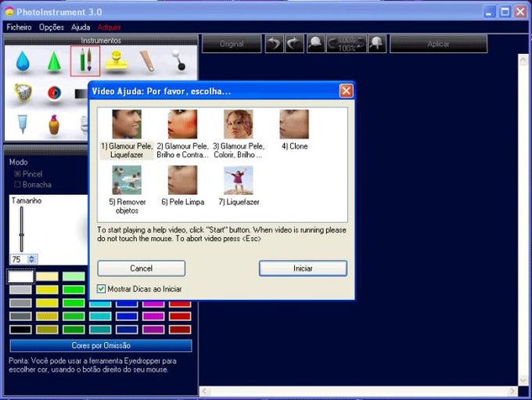This screenshot has width=532, height=400.
Task: Click the canvas horizontal scrollbar right arrow
Action: [x=512, y=391]
